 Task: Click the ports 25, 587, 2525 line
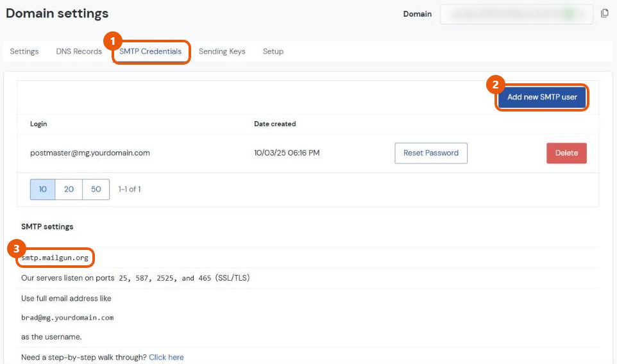pyautogui.click(x=135, y=278)
